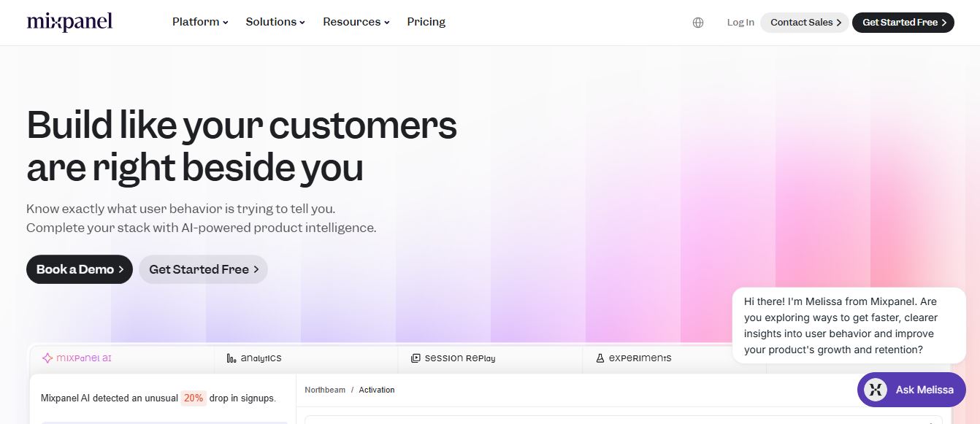980x424 pixels.
Task: Click the Contact Sales button
Action: pyautogui.click(x=805, y=23)
